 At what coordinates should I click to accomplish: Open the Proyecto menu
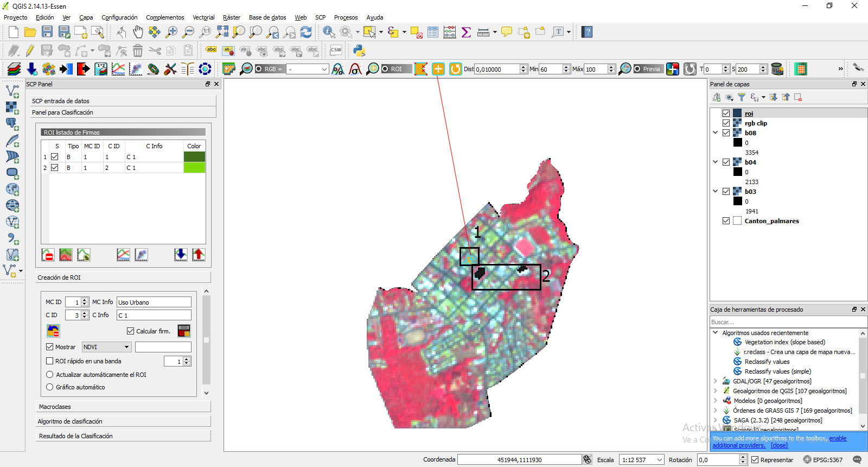tap(16, 17)
